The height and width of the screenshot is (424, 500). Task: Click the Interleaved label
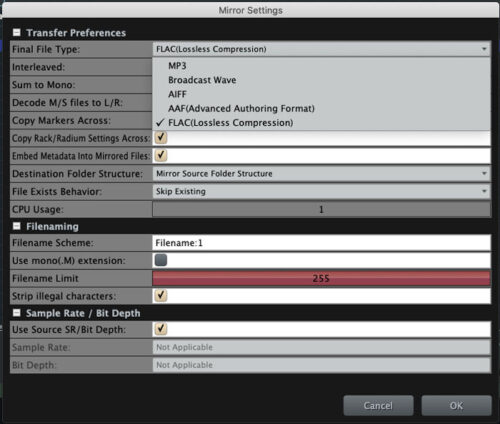tap(38, 67)
